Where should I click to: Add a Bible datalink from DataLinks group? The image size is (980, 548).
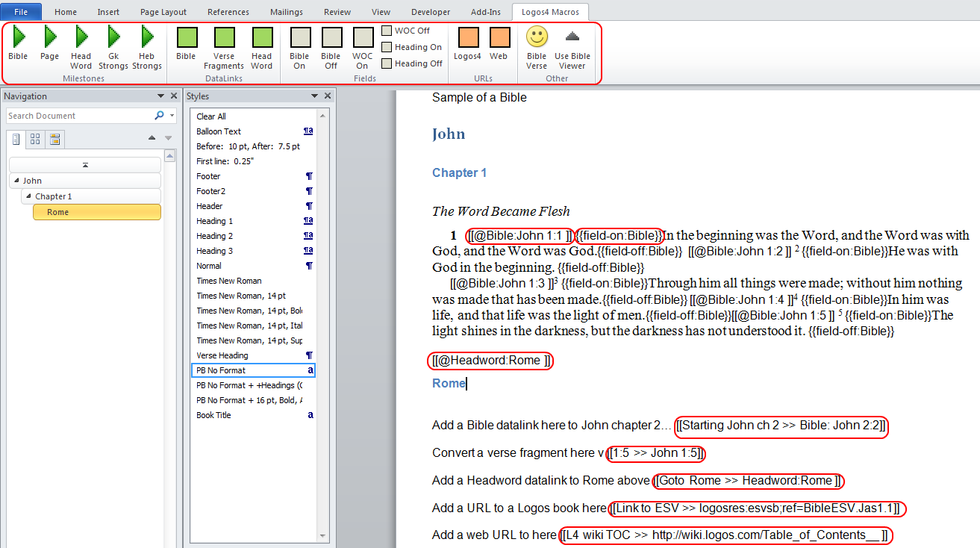pos(186,43)
